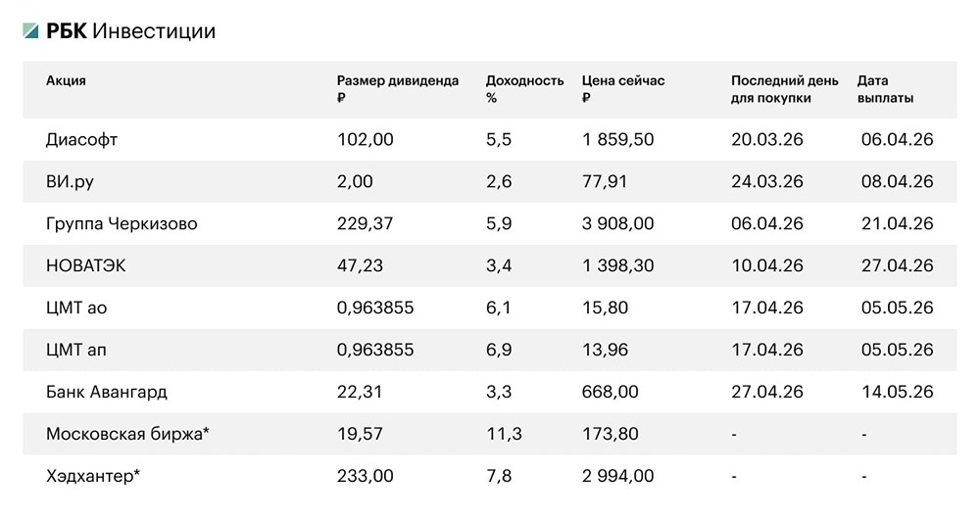The height and width of the screenshot is (520, 980).
Task: Select Диасофт price 1 859,50
Action: (617, 140)
